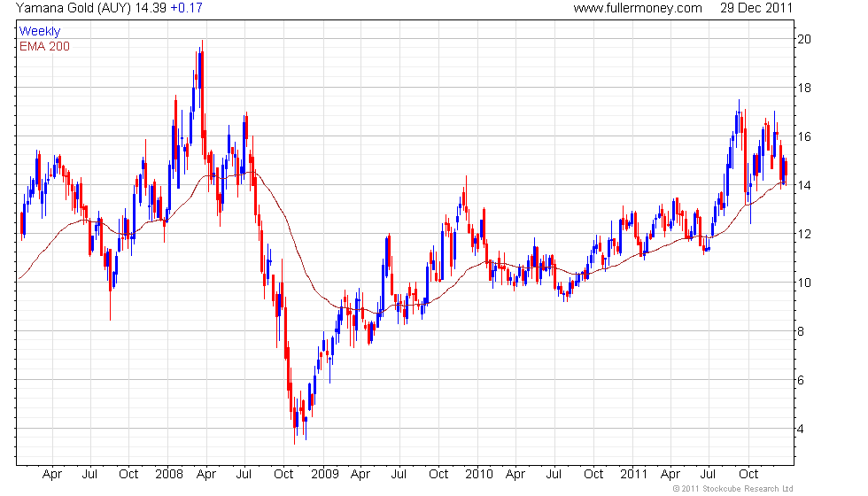Click the y-axis value 10
Screen dimensions: 868x496
coord(804,283)
